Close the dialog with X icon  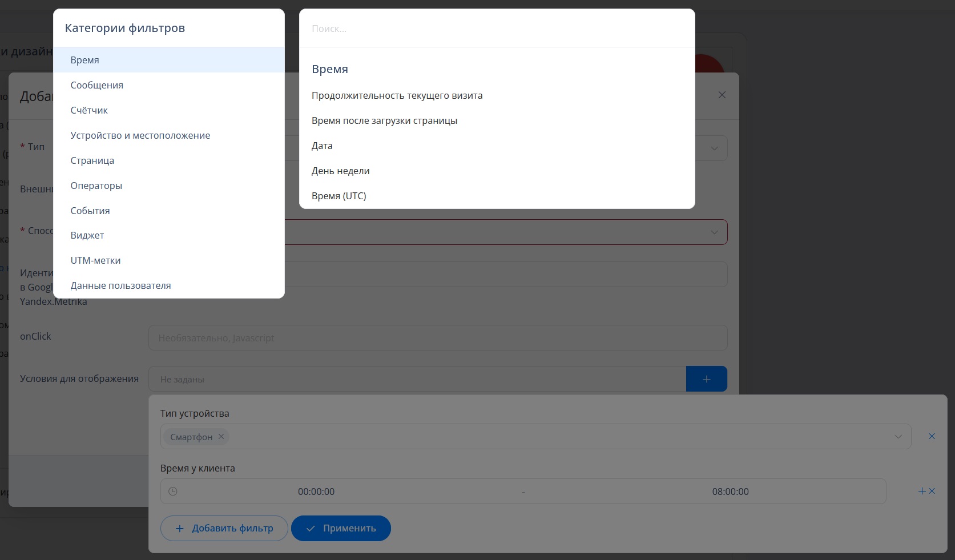[x=722, y=95]
